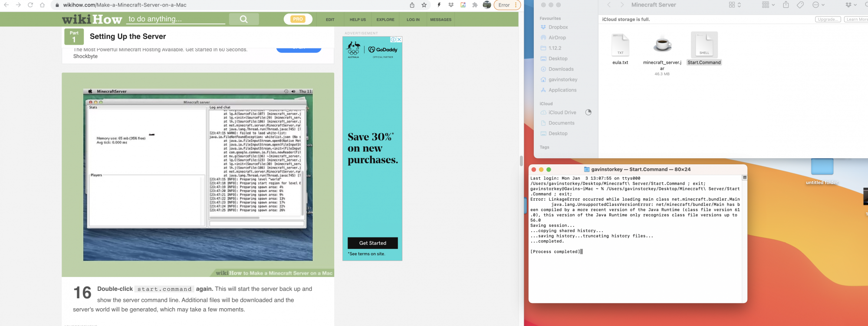
Task: Open Finder group-by dropdown
Action: click(768, 5)
